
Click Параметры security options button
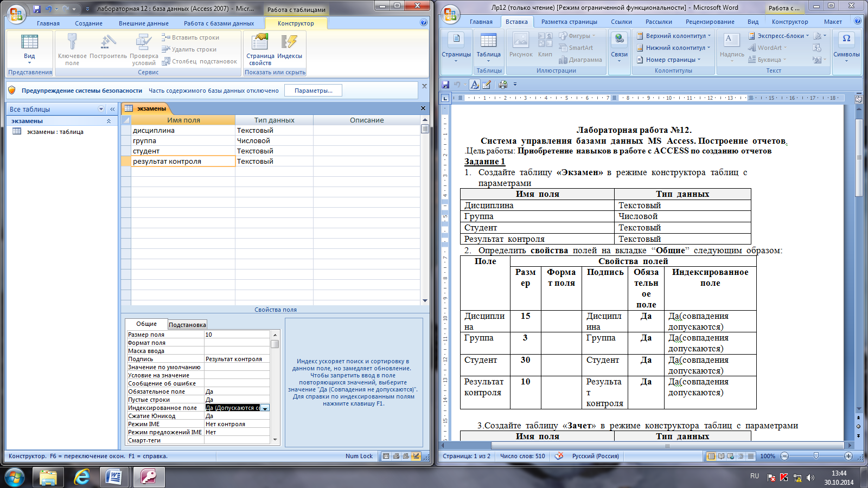[x=313, y=91]
